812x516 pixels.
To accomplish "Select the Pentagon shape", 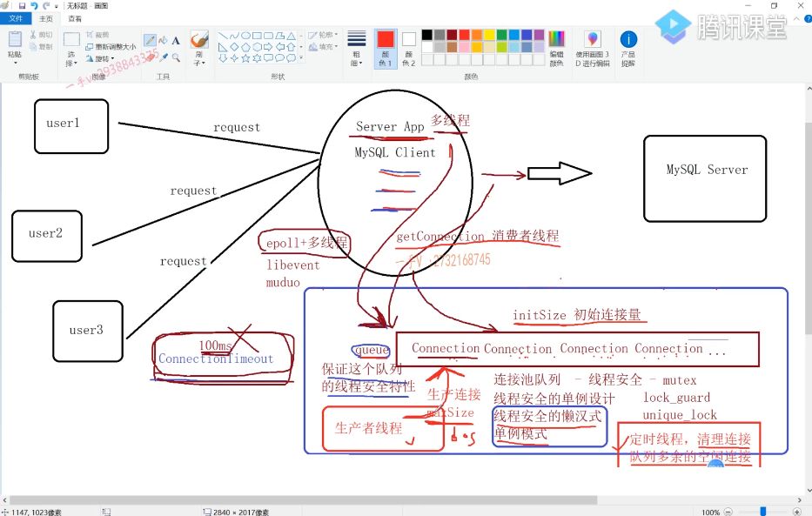I will tap(246, 47).
